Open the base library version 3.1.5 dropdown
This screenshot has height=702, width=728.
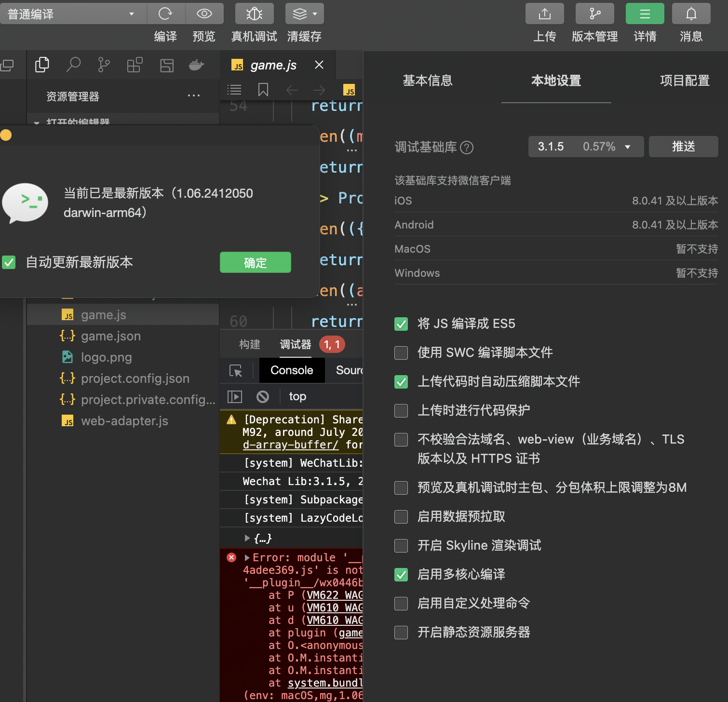tap(586, 147)
